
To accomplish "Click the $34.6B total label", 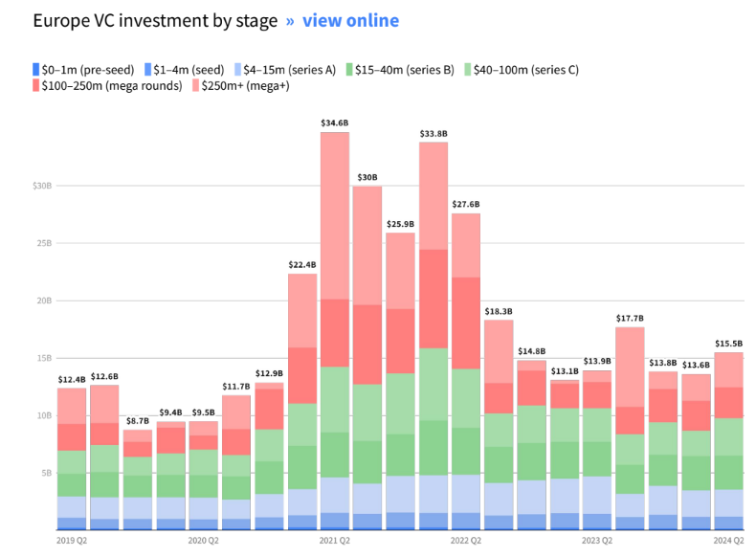I will pyautogui.click(x=334, y=123).
